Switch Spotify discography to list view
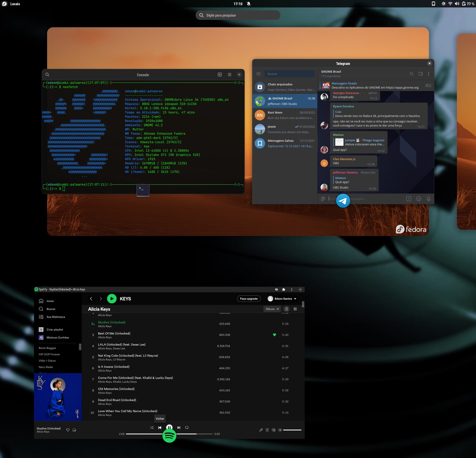Image resolution: width=476 pixels, height=458 pixels. click(286, 309)
